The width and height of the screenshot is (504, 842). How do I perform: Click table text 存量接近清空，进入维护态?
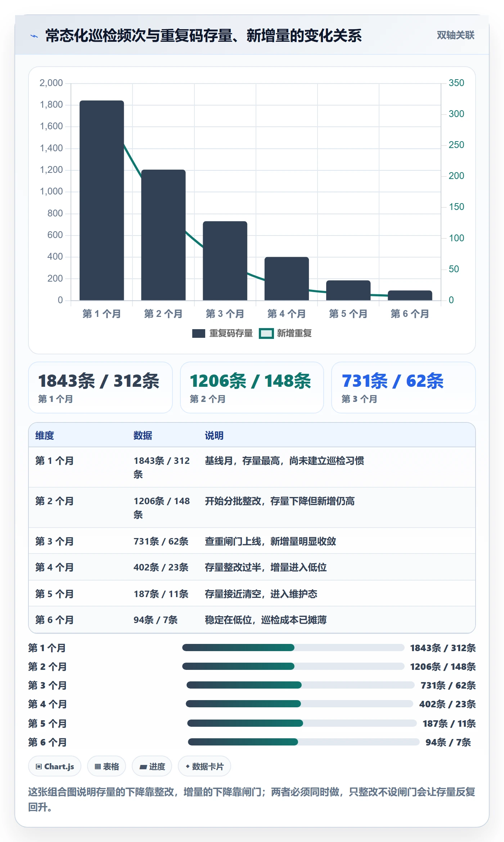tap(261, 594)
